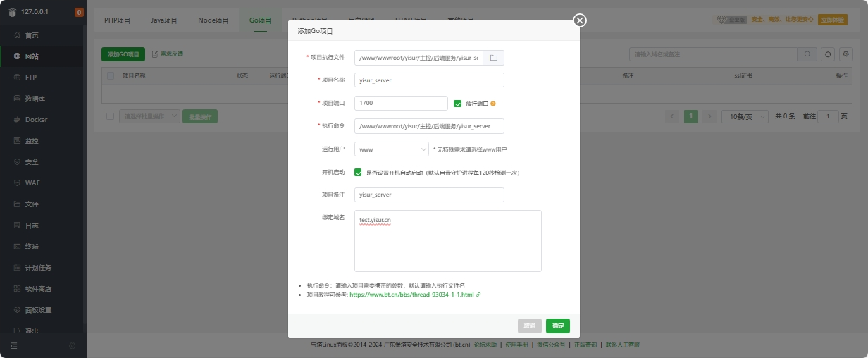Click the gear icon at sidebar bottom
Screen dimensions: 868x358
tap(72, 345)
